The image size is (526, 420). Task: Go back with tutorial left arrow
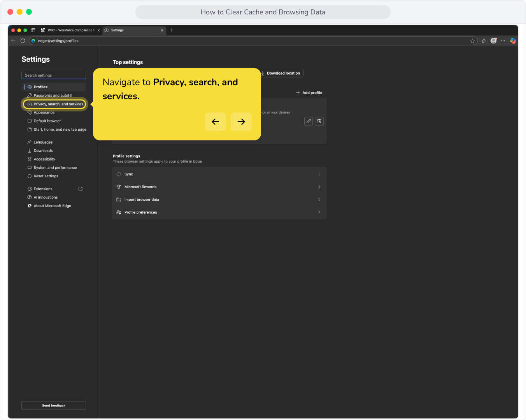click(x=216, y=122)
